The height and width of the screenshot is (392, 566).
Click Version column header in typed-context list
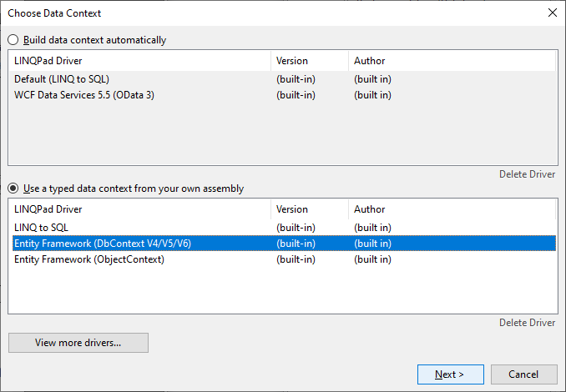coord(309,209)
